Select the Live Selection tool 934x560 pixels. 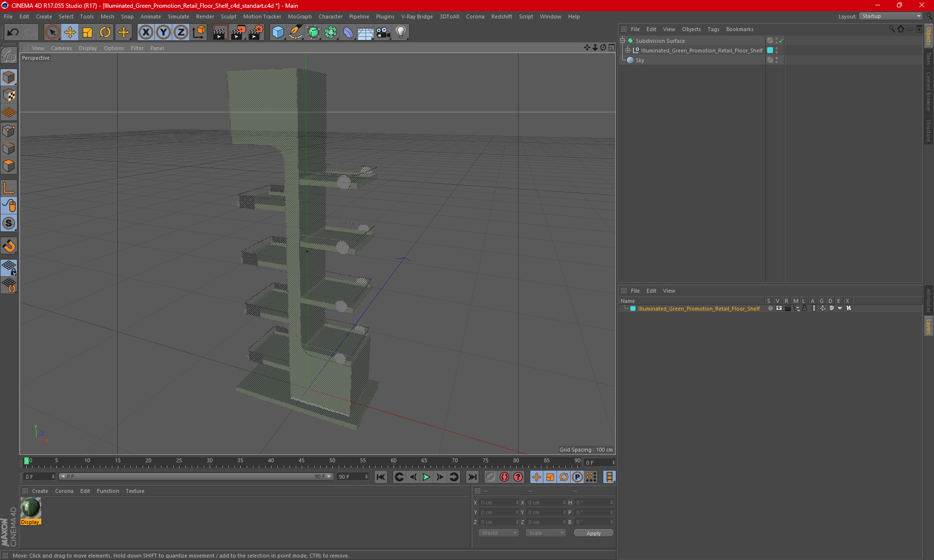[52, 32]
